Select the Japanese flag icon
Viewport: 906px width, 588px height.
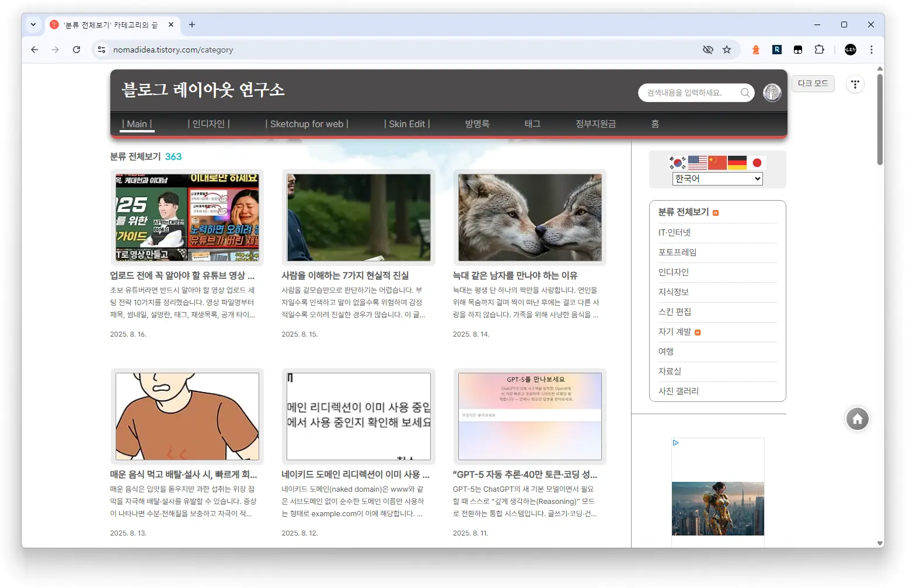tap(757, 162)
